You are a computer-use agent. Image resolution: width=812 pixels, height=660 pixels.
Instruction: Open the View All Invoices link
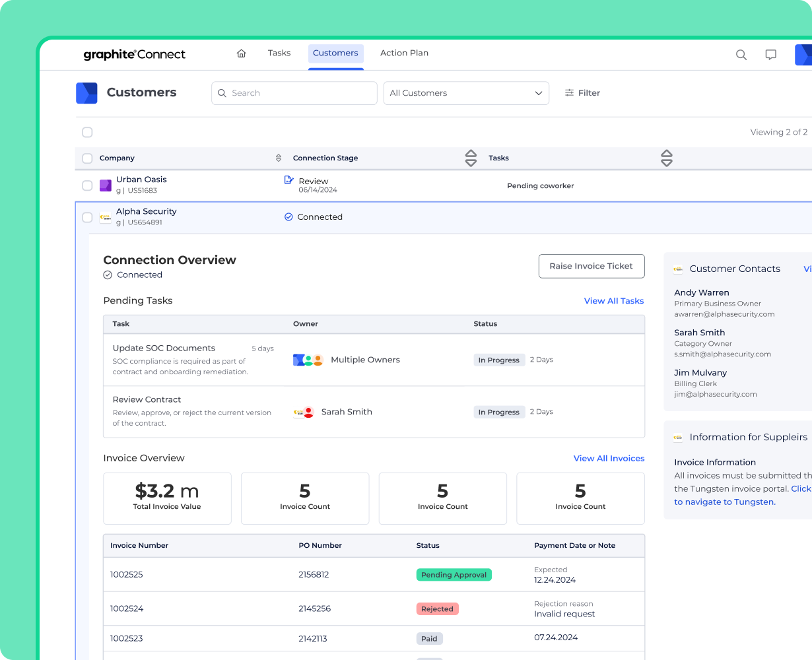click(609, 459)
